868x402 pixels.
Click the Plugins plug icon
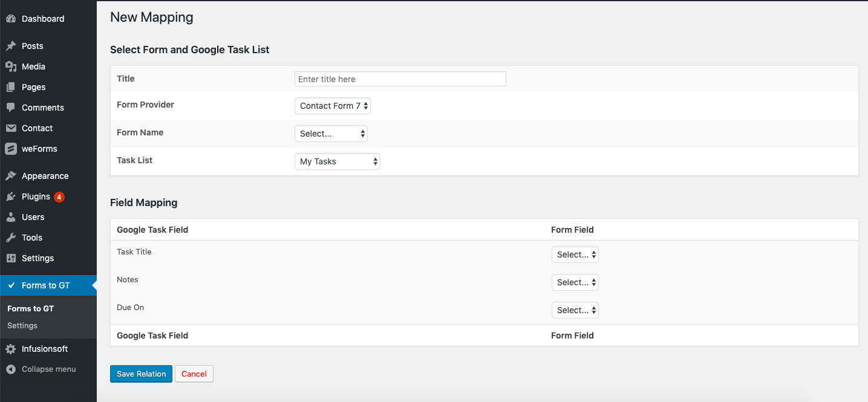pos(11,196)
